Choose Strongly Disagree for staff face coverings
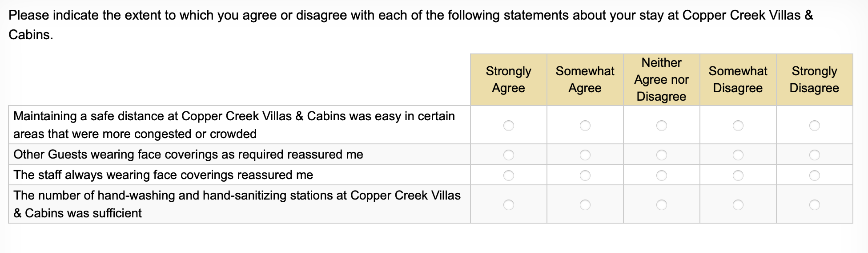Screen dimensions: 868x253 815,175
